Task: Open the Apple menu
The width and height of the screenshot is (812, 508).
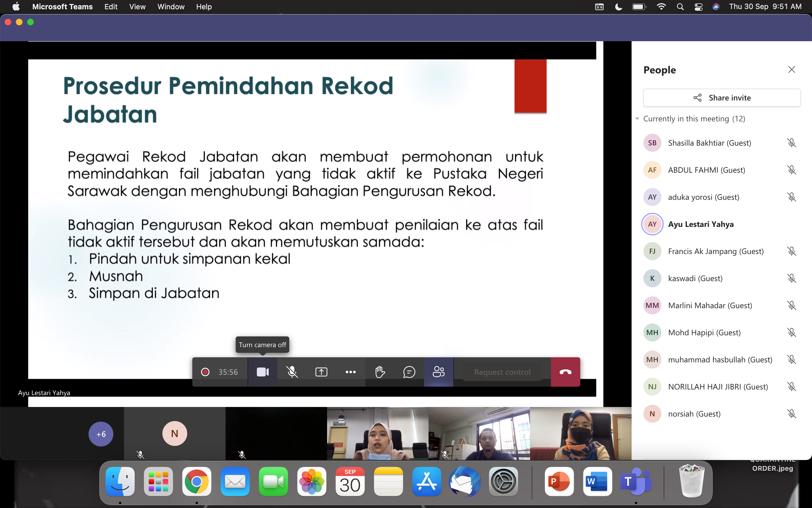Action: (x=16, y=7)
